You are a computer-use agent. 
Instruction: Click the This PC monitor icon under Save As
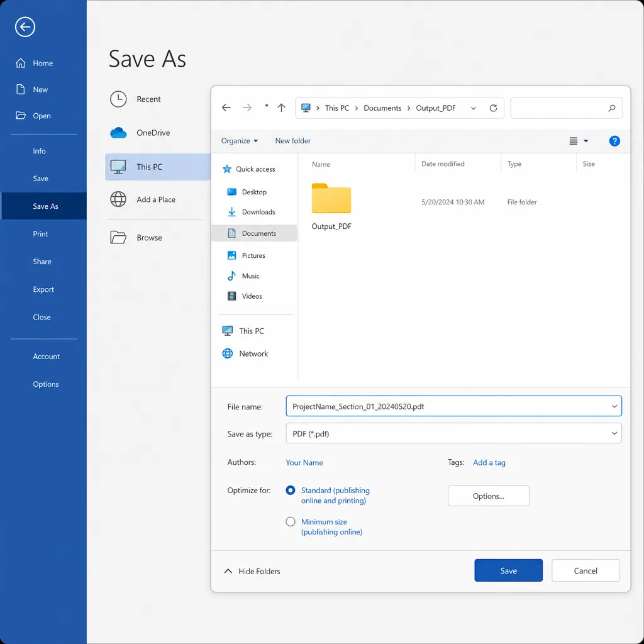tap(118, 167)
